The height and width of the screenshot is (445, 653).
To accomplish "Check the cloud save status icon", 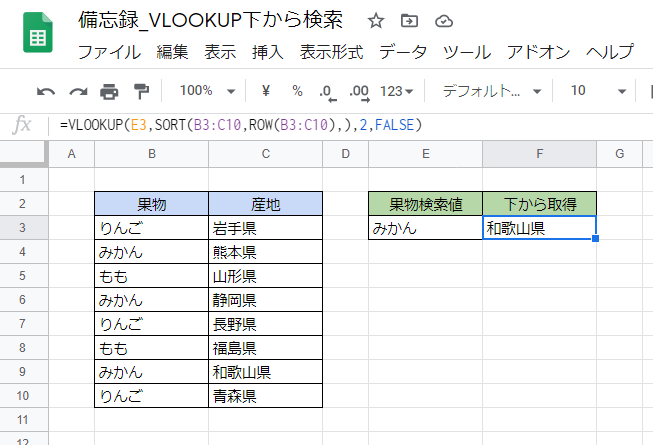I will point(444,21).
